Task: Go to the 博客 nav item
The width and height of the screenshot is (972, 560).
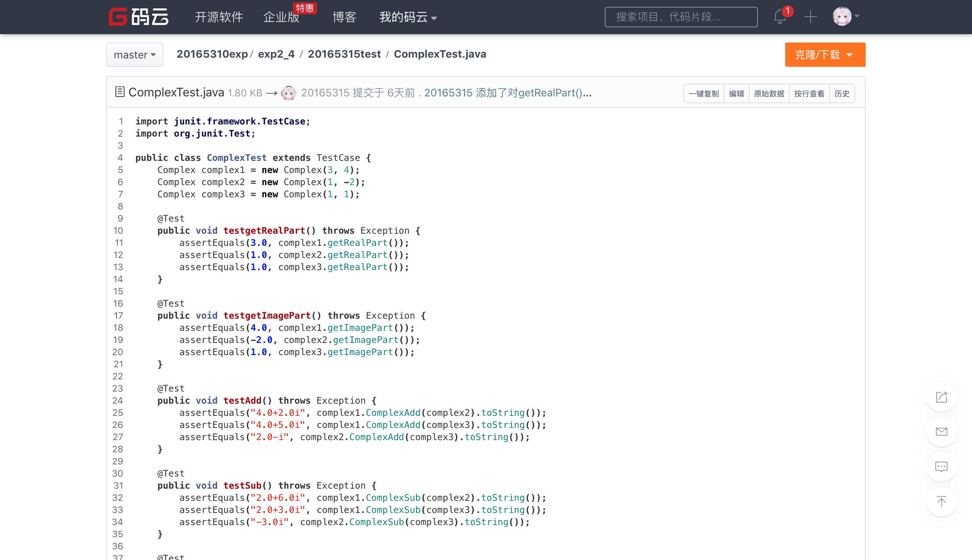Action: [x=344, y=17]
